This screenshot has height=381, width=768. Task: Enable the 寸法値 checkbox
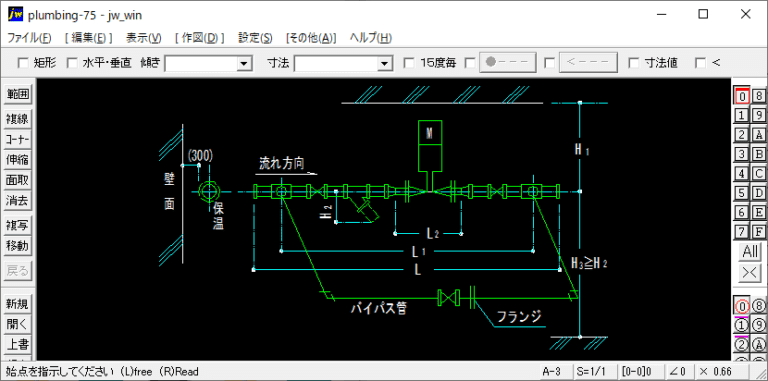pyautogui.click(x=634, y=63)
